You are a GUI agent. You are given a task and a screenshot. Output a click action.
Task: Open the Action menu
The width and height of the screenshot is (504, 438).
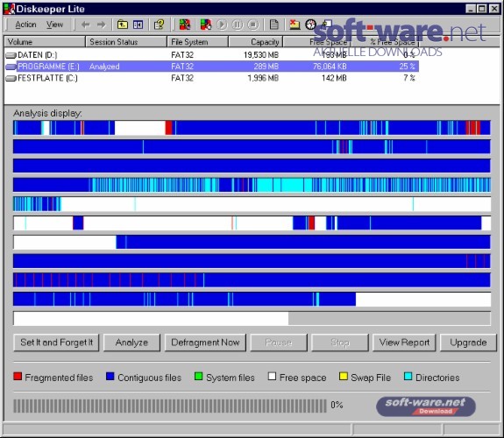point(25,25)
